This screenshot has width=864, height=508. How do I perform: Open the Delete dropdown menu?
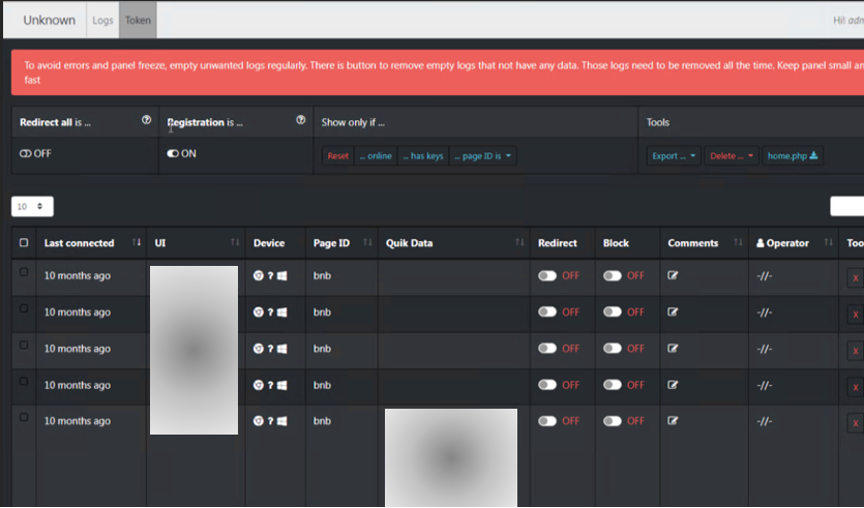click(x=731, y=156)
